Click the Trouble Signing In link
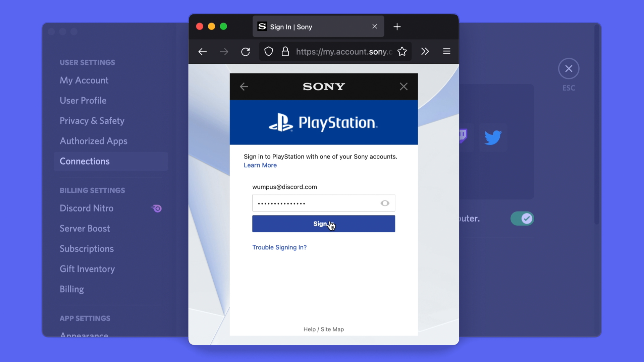Viewport: 644px width, 362px height. point(279,247)
